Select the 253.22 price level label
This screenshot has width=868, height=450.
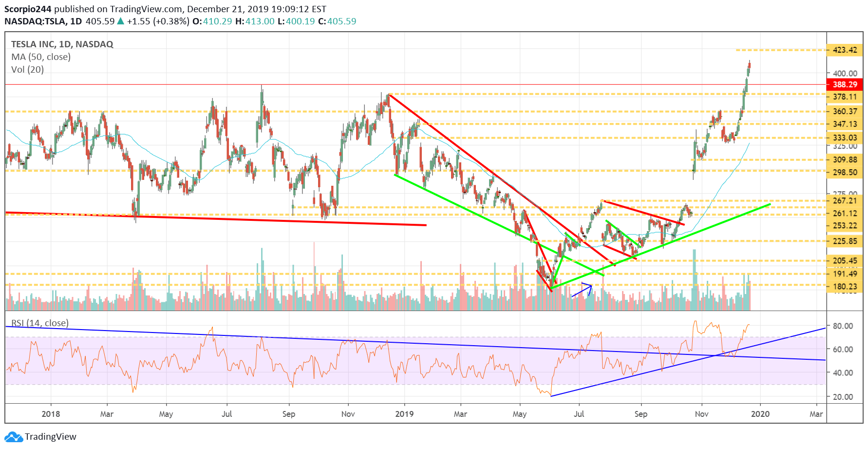click(x=845, y=225)
